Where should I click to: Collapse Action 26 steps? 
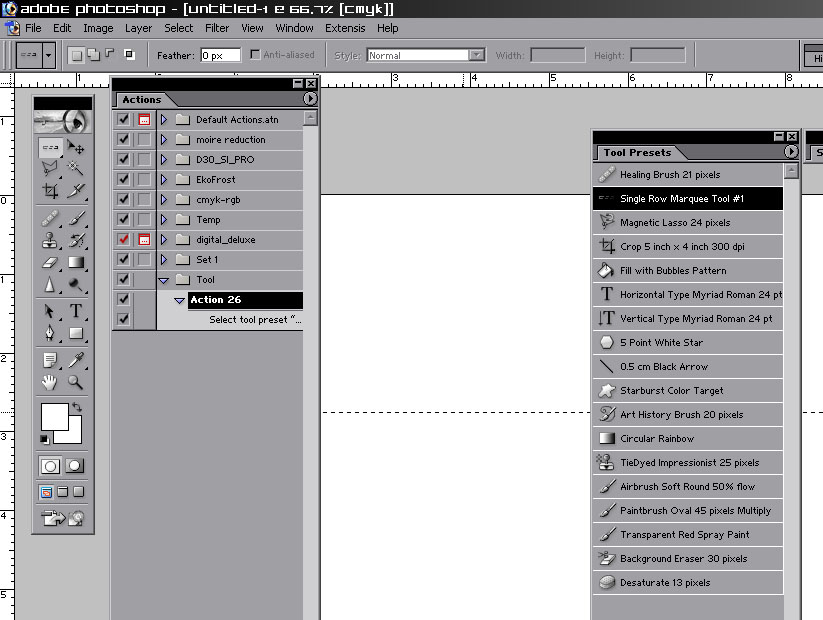pos(180,300)
